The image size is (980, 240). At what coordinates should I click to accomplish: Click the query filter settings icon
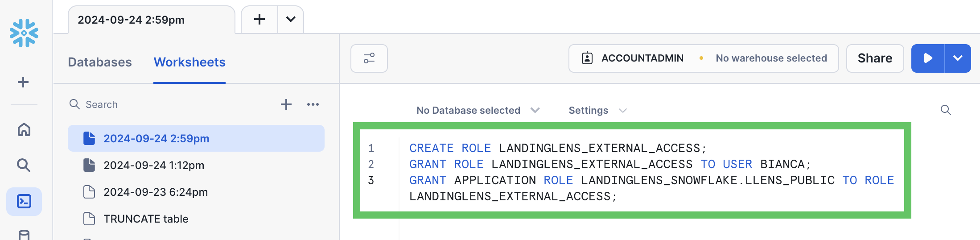369,58
